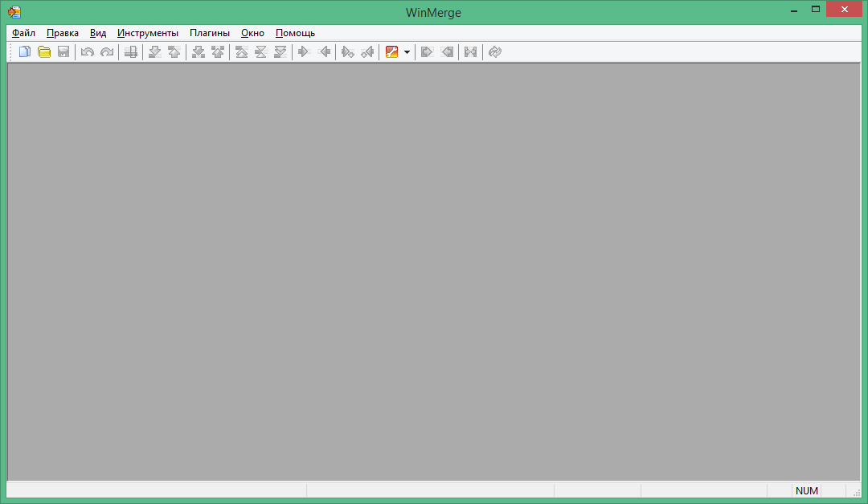The width and height of the screenshot is (868, 504).
Task: Jump to the next difference
Action: [x=153, y=51]
